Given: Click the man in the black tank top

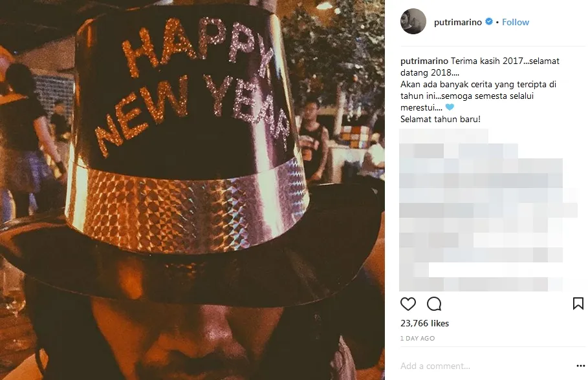Looking at the screenshot, I should tap(312, 140).
